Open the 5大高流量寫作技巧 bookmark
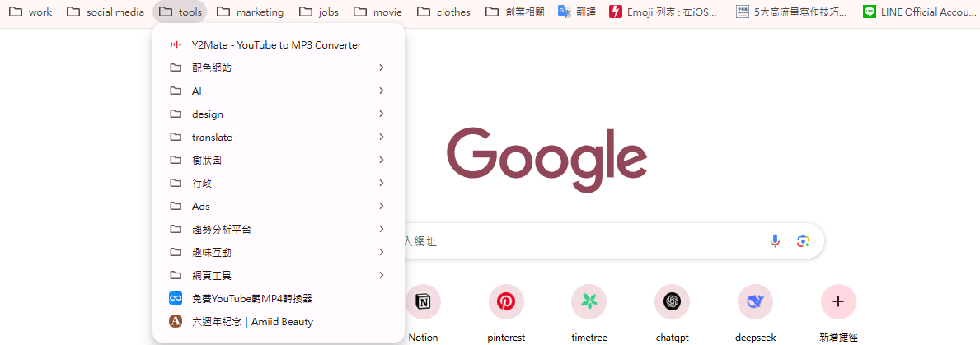Image resolution: width=980 pixels, height=345 pixels. click(792, 12)
